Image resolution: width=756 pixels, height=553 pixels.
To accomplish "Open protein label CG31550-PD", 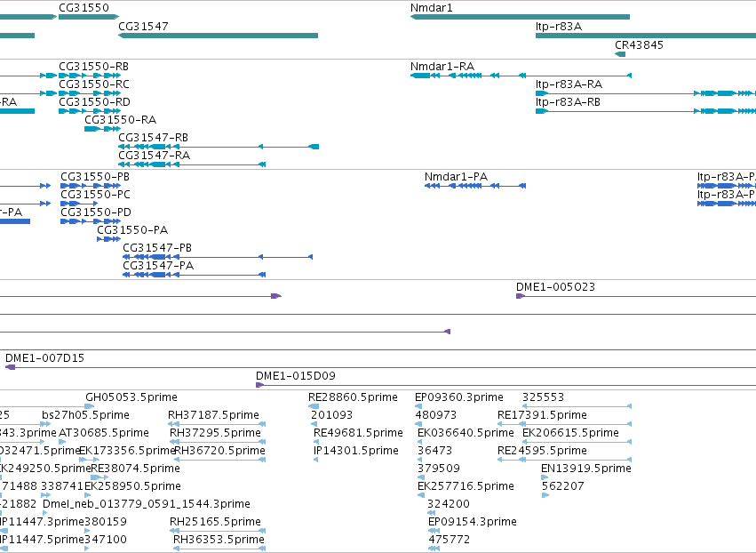I will click(96, 212).
